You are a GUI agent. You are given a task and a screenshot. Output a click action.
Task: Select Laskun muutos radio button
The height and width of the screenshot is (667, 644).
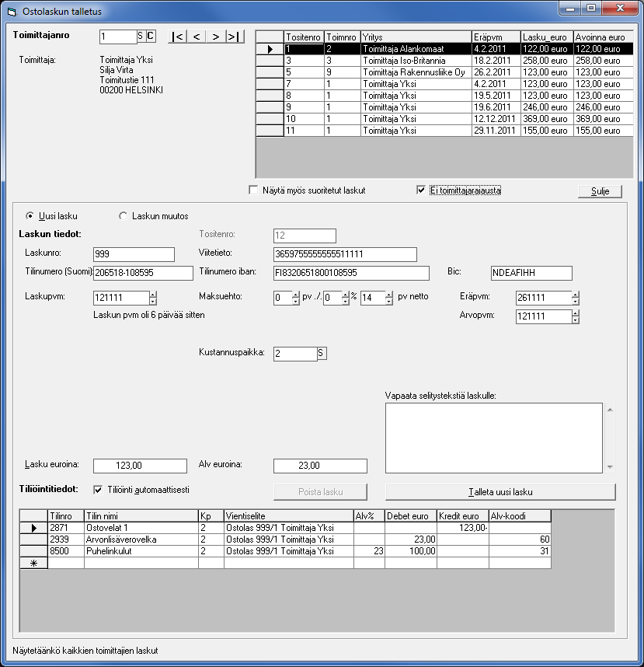123,216
